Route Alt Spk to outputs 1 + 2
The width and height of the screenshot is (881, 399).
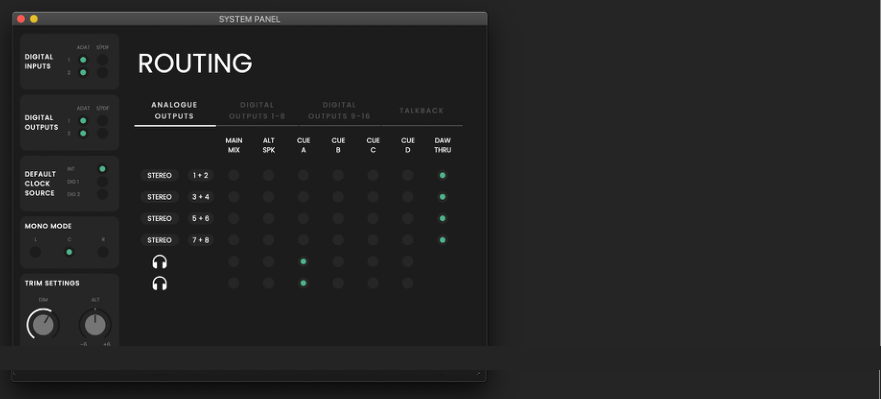click(x=269, y=175)
